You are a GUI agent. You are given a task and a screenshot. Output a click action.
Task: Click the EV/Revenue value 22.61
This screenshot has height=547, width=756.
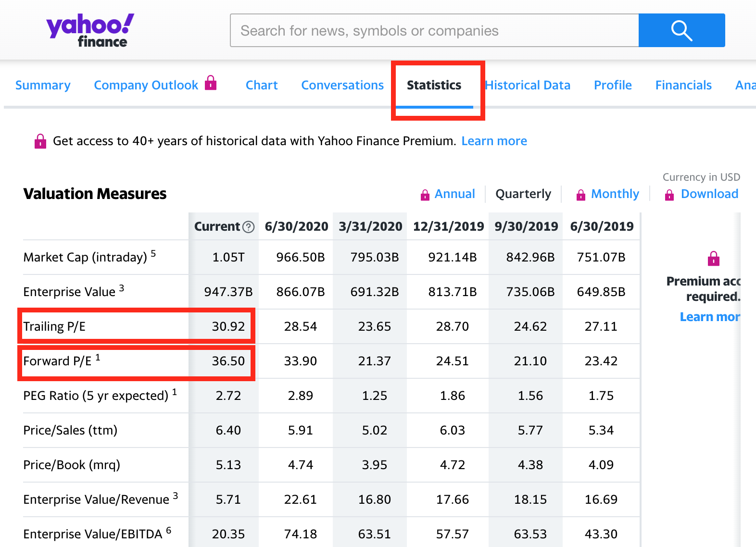(301, 499)
